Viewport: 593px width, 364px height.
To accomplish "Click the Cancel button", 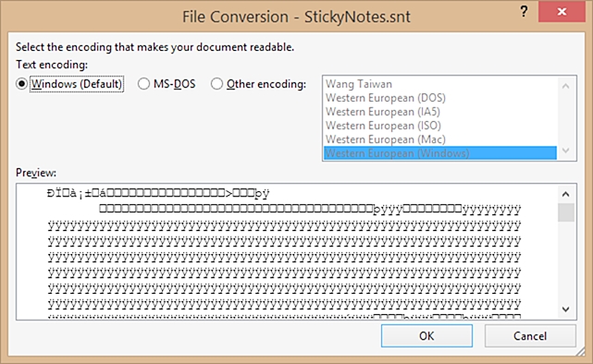I will pyautogui.click(x=530, y=335).
